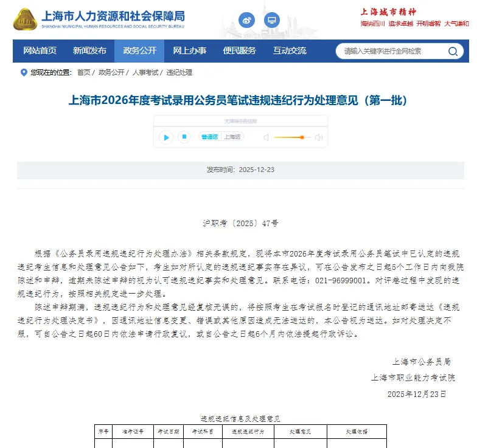The width and height of the screenshot is (491, 448).
Task: Click the date 2025年12月23日
Action: tap(417, 394)
